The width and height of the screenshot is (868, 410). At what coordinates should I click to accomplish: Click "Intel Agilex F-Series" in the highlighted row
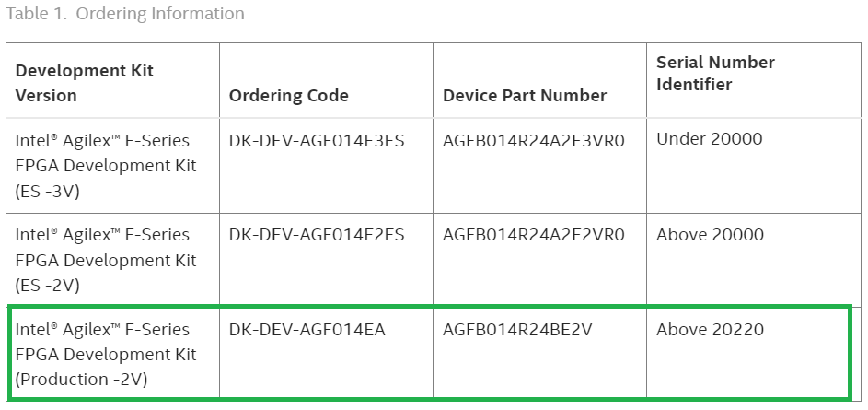[102, 330]
